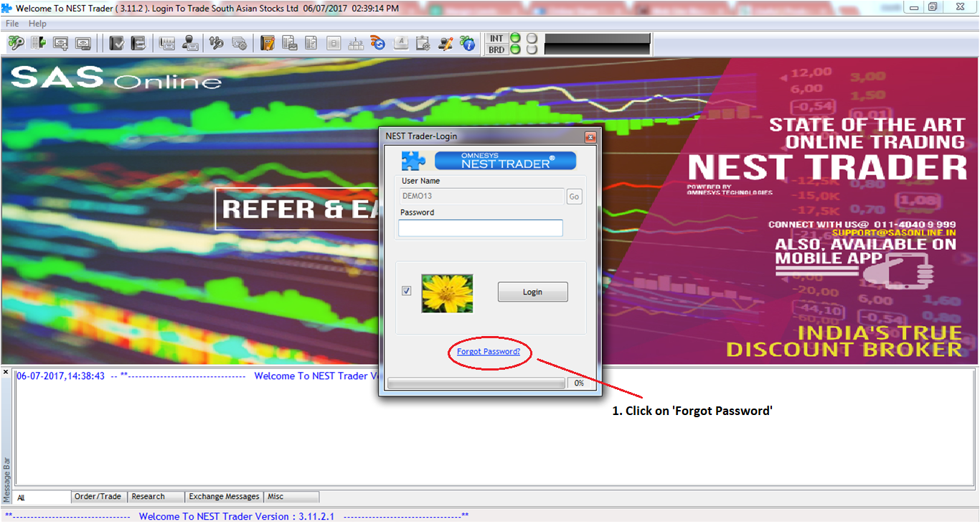Click the 1-2-3 podium ranking icon
Viewport: 980px width, 522px height.
pos(355,43)
